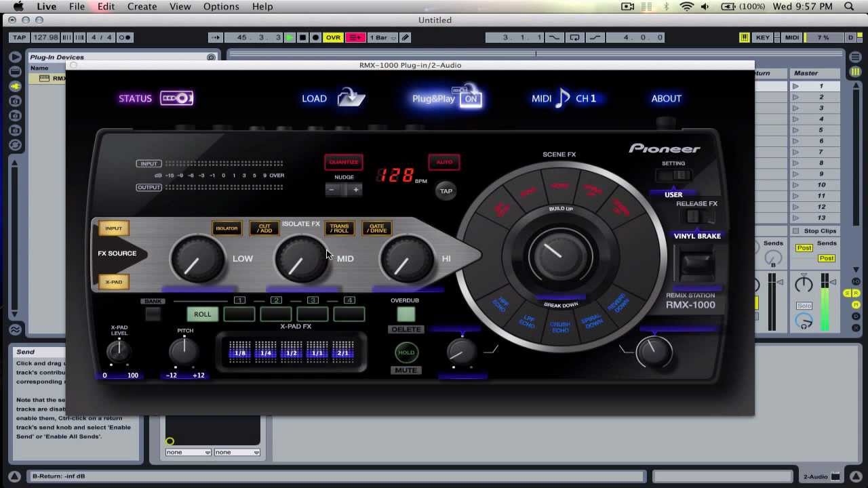Toggle the MIDI map mode switch
Screen dimensions: 868x488
[x=792, y=37]
